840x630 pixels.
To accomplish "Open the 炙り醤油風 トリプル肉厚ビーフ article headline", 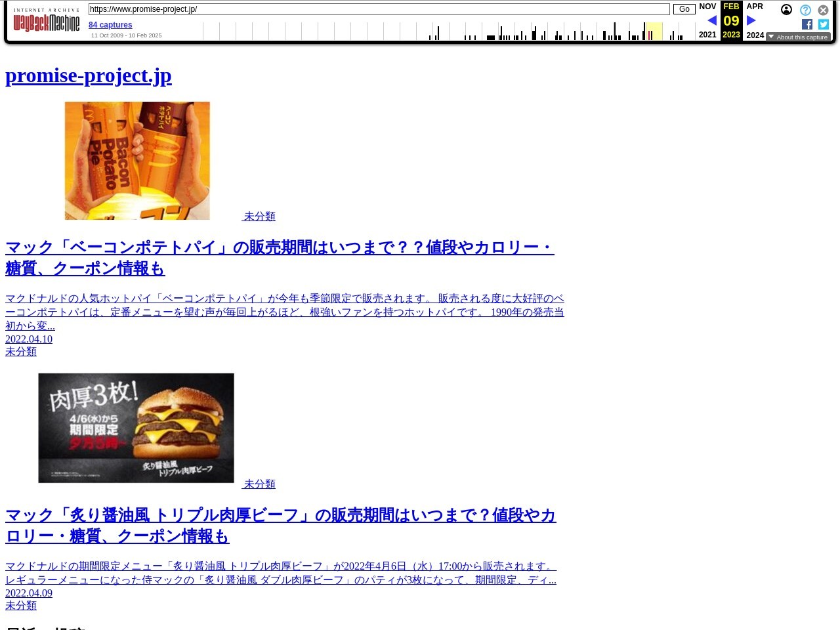I will tap(280, 526).
